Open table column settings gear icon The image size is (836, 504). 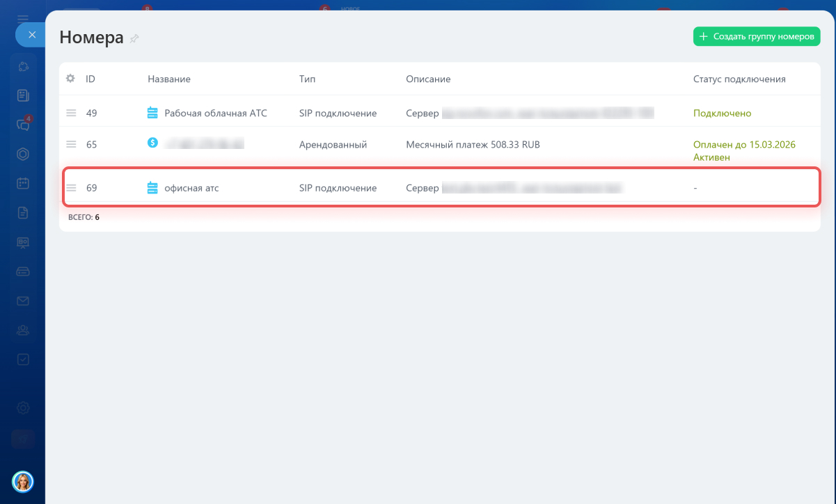click(x=70, y=79)
